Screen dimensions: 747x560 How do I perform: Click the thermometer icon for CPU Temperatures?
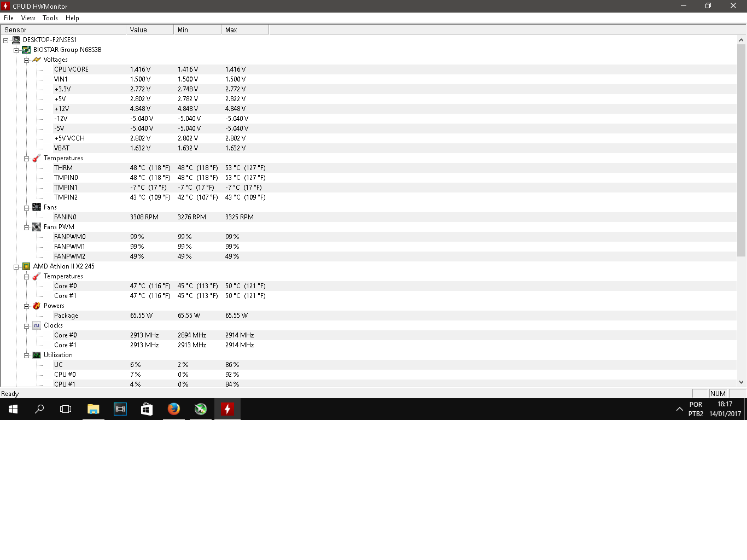(37, 276)
